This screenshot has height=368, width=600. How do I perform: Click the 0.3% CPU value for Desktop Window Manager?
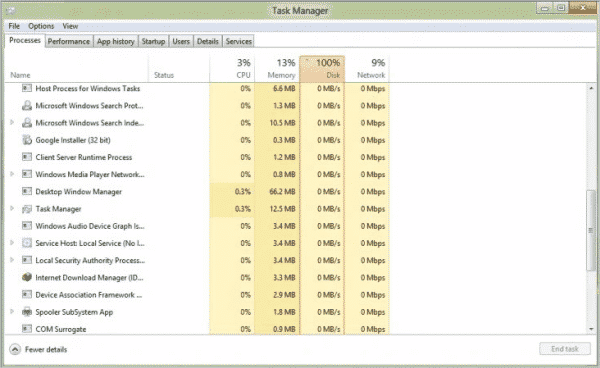click(x=243, y=192)
